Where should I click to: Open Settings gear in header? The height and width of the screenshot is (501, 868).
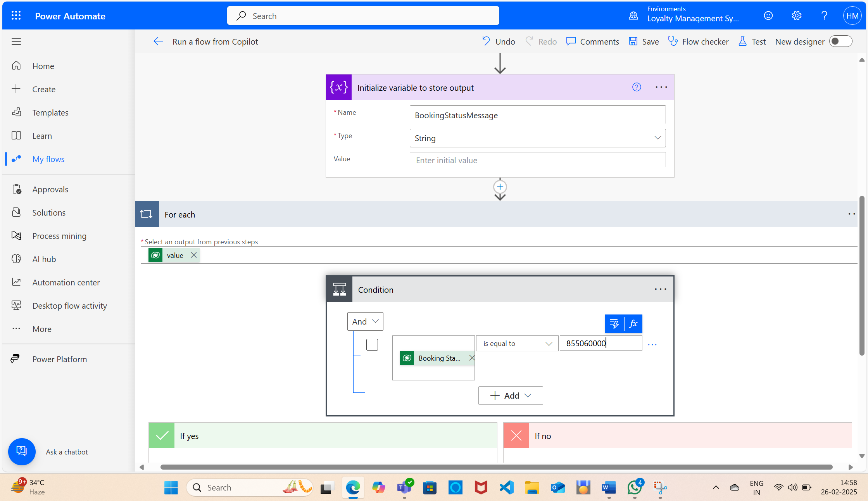pyautogui.click(x=796, y=16)
